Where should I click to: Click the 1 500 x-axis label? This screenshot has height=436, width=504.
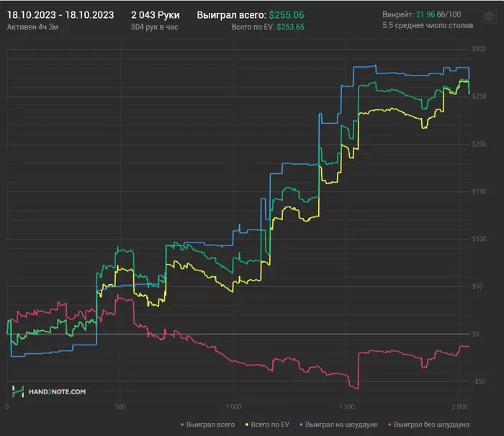pyautogui.click(x=347, y=407)
